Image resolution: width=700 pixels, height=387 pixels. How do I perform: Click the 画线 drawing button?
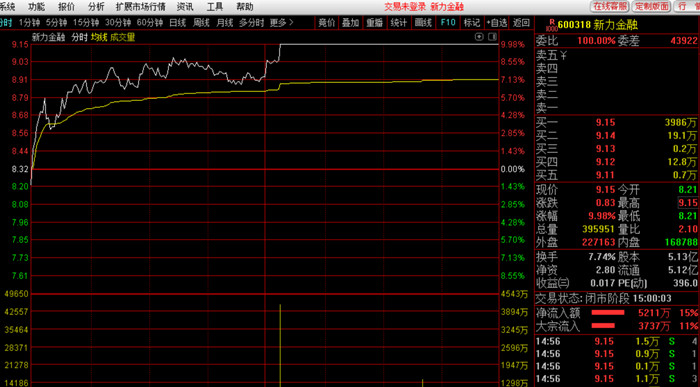pos(423,22)
